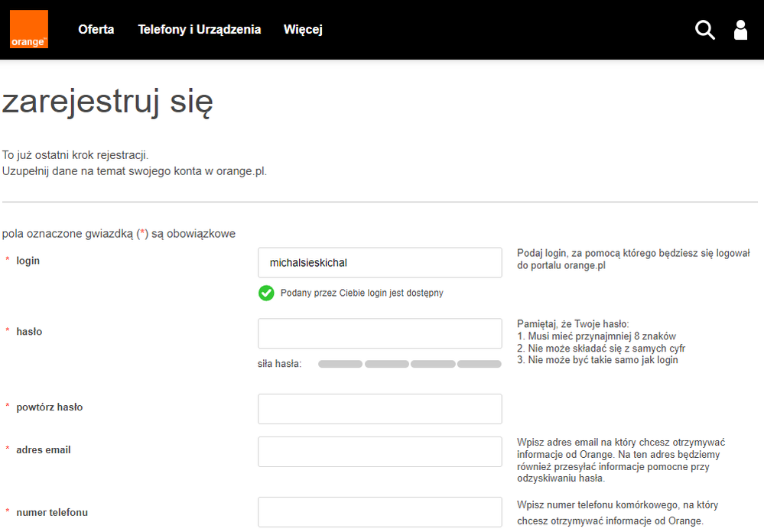Viewport: 764px width, 532px height.
Task: Click the password requirements hint text
Action: tap(597, 342)
